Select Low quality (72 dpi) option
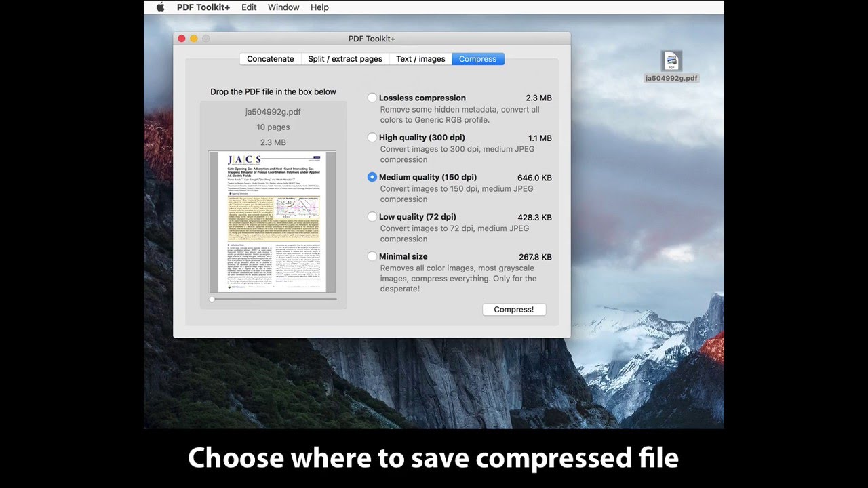Screen dimensions: 868x488 (372, 217)
